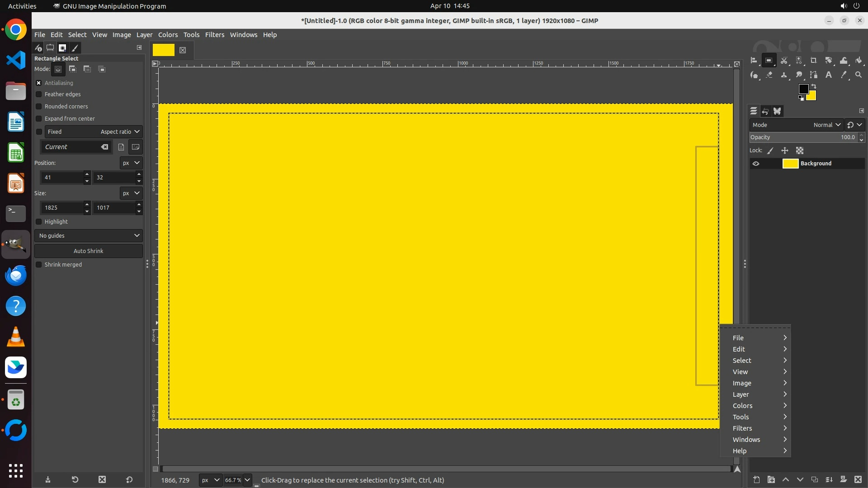Enable the Feather edges checkbox

pos(39,94)
